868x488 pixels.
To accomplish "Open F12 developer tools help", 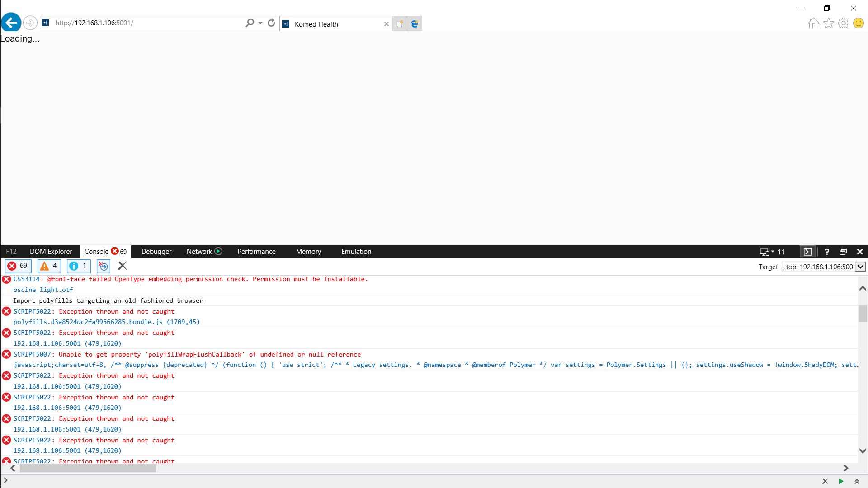I will 826,252.
